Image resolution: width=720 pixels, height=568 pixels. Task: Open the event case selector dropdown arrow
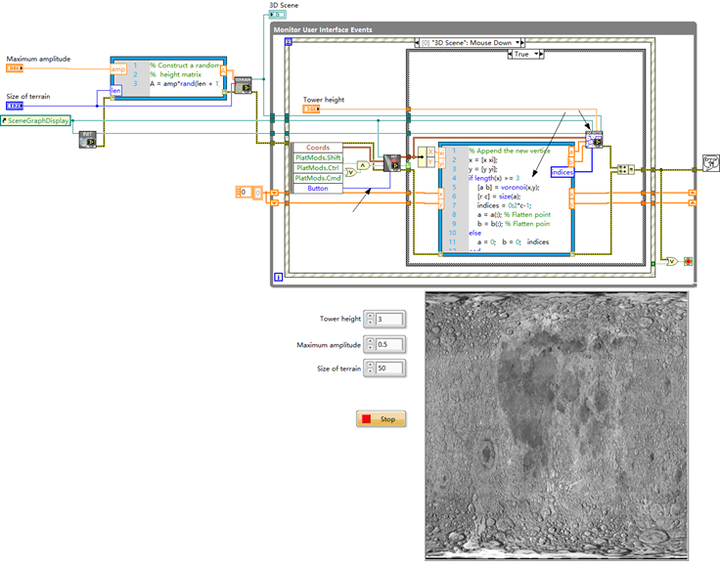(x=518, y=43)
